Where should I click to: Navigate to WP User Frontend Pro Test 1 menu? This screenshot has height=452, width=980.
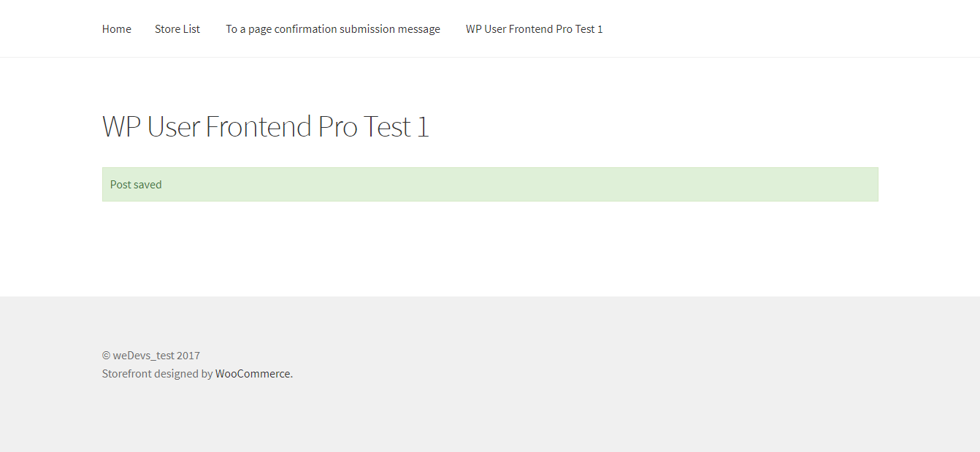(534, 28)
